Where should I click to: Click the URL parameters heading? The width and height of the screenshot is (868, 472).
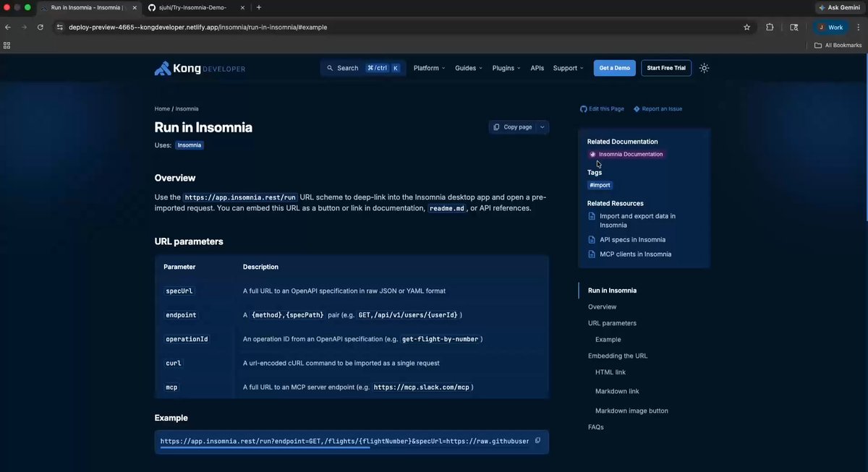click(189, 241)
